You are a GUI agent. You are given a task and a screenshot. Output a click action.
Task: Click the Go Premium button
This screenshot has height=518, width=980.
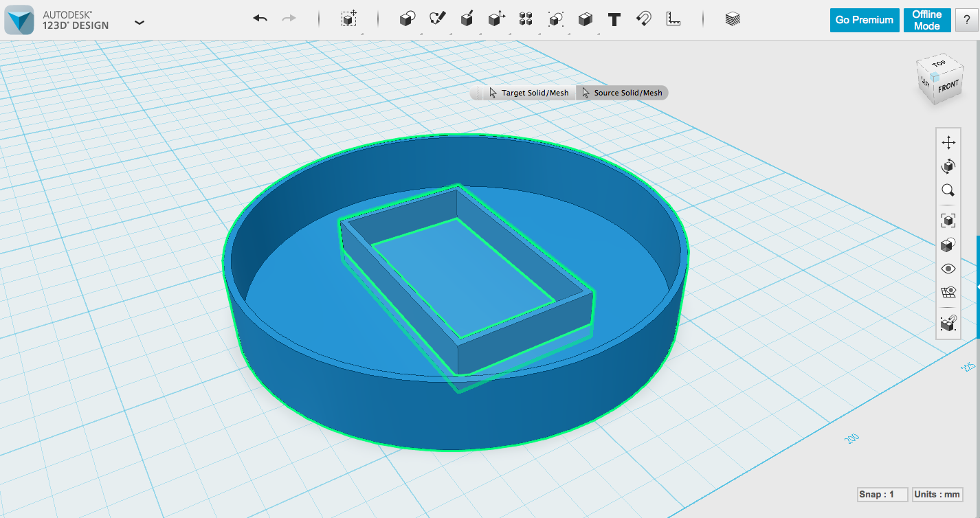(864, 19)
